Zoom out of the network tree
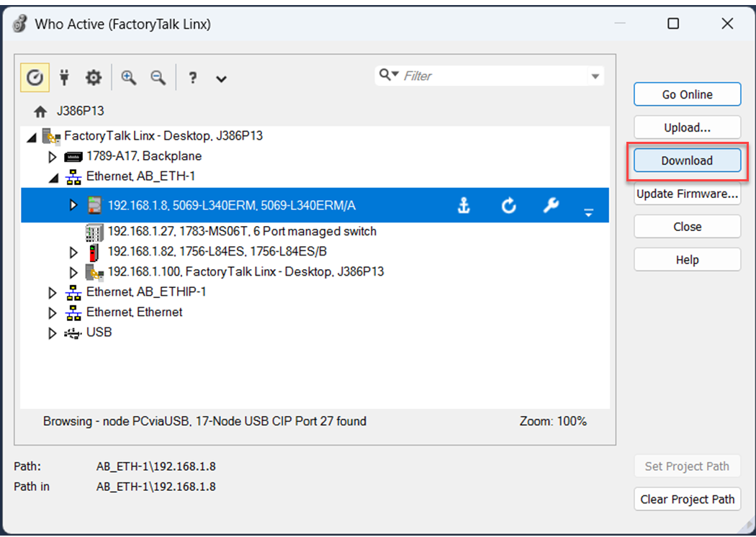This screenshot has height=537, width=756. (157, 77)
